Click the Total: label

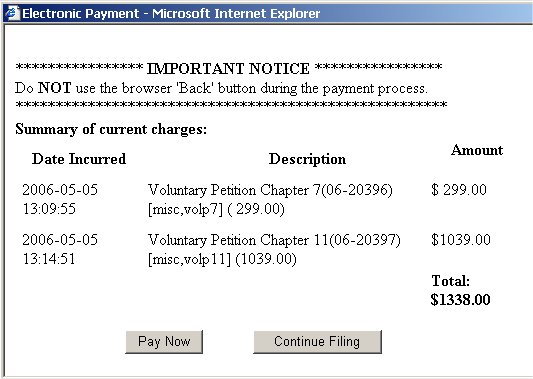[451, 281]
